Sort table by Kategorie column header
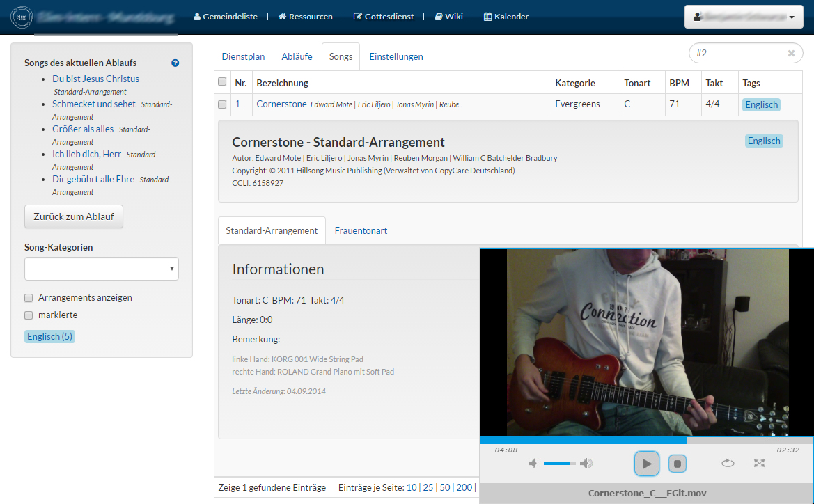 click(575, 83)
